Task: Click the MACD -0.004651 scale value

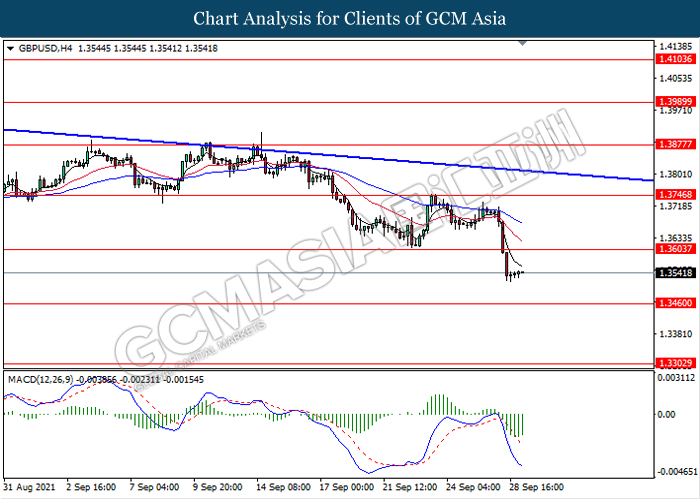Action: point(676,472)
